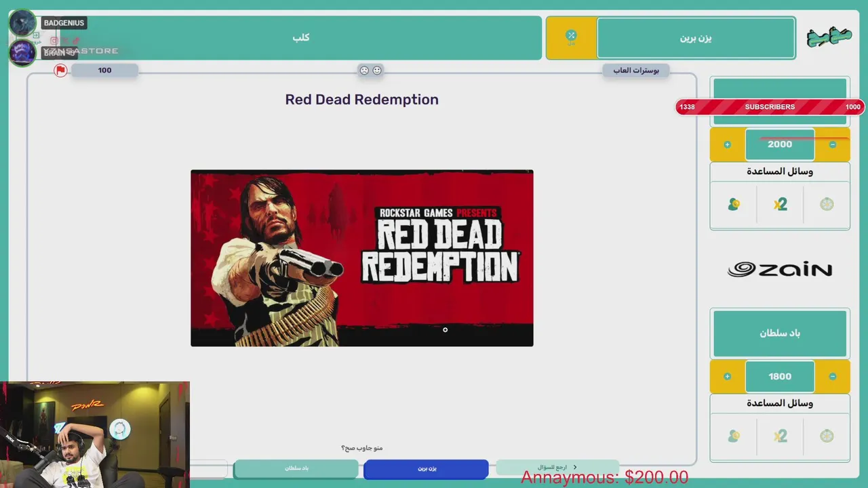Screen dimensions: 868x488
Task: Click the يزن برين header box
Action: tap(696, 38)
